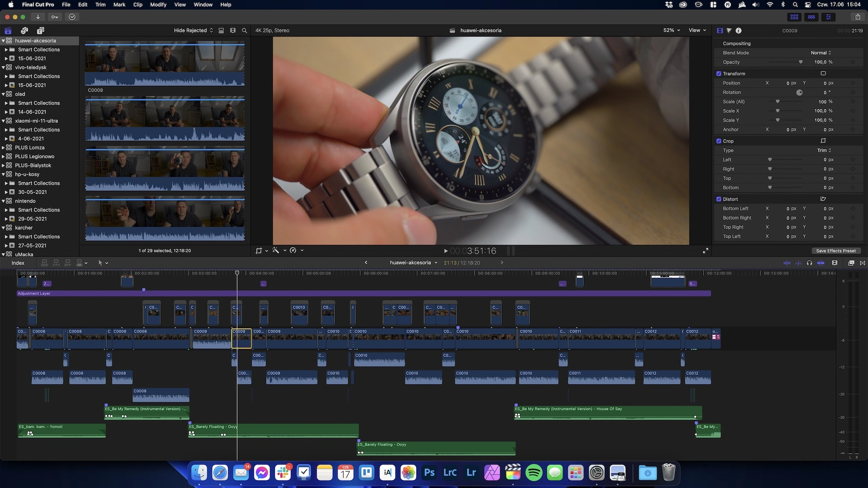Open the 52% viewer zoom dropdown
868x488 pixels.
672,30
